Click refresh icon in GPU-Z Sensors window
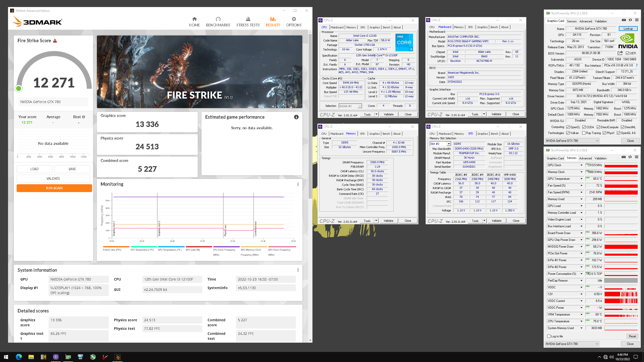 pos(630,157)
